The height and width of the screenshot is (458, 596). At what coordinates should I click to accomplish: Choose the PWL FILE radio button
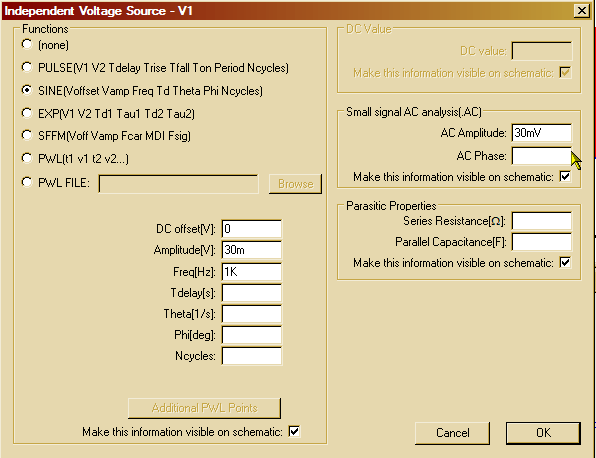27,182
